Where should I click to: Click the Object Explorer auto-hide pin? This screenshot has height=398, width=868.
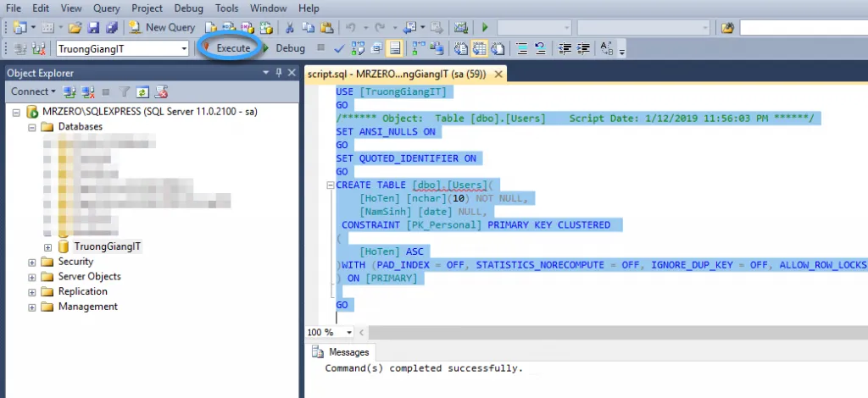278,73
